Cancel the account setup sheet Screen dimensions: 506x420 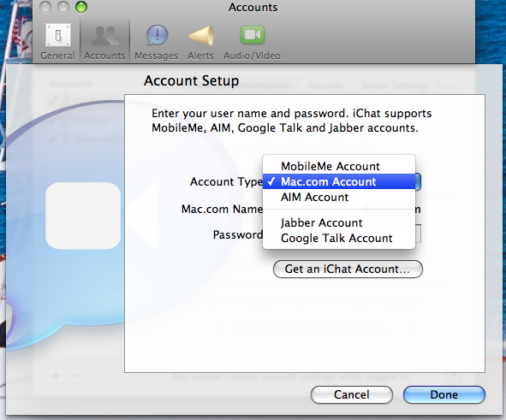click(351, 394)
